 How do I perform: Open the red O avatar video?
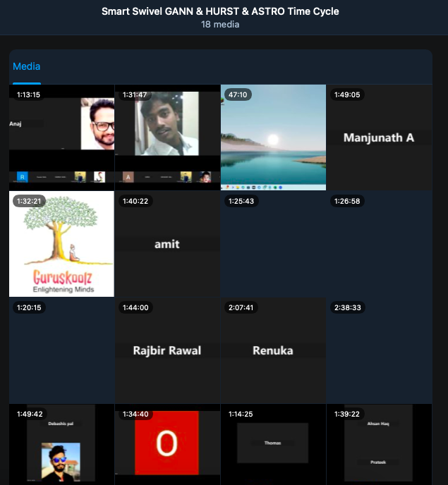click(167, 446)
